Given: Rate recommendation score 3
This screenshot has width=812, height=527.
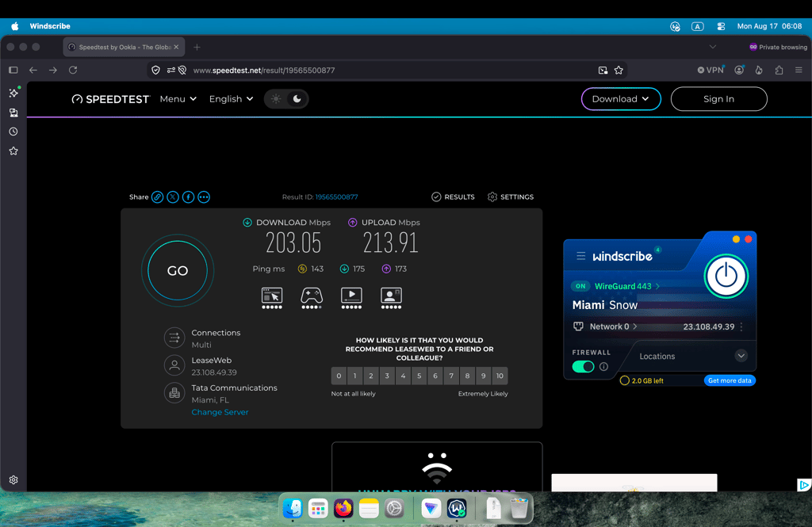Looking at the screenshot, I should coord(387,376).
